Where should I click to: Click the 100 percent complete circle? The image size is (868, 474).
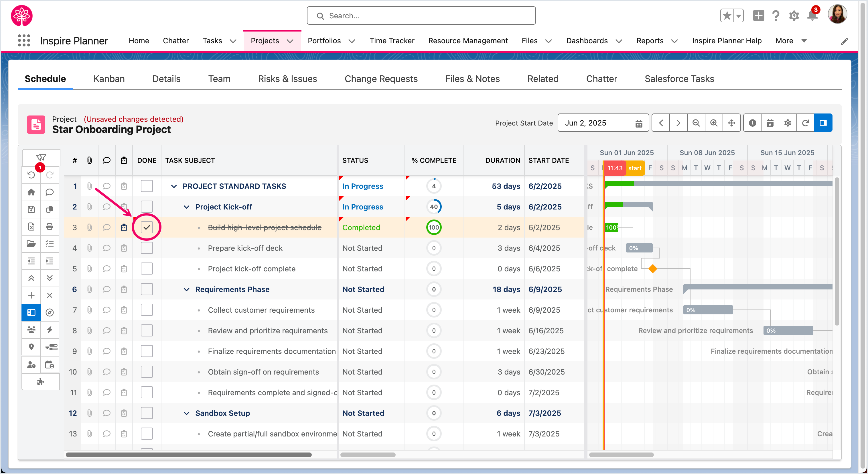(x=434, y=227)
